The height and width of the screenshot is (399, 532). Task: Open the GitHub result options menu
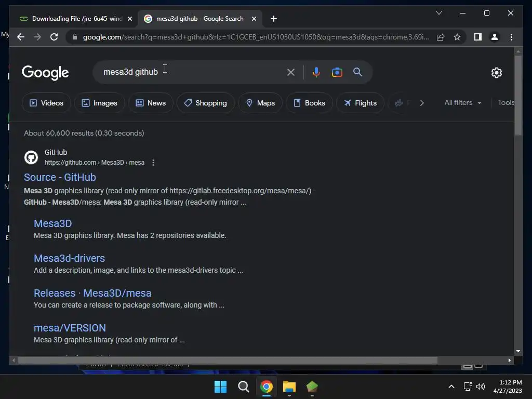153,163
